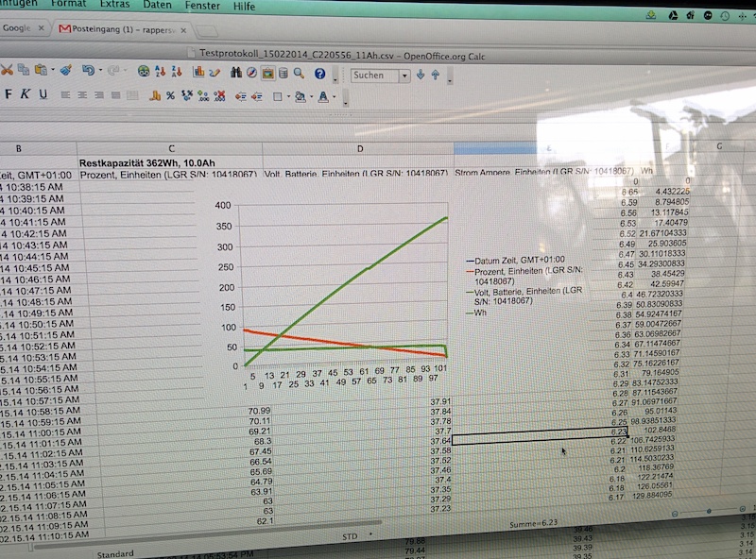Click the Sort Ascending icon
The image size is (756, 559).
(x=162, y=72)
